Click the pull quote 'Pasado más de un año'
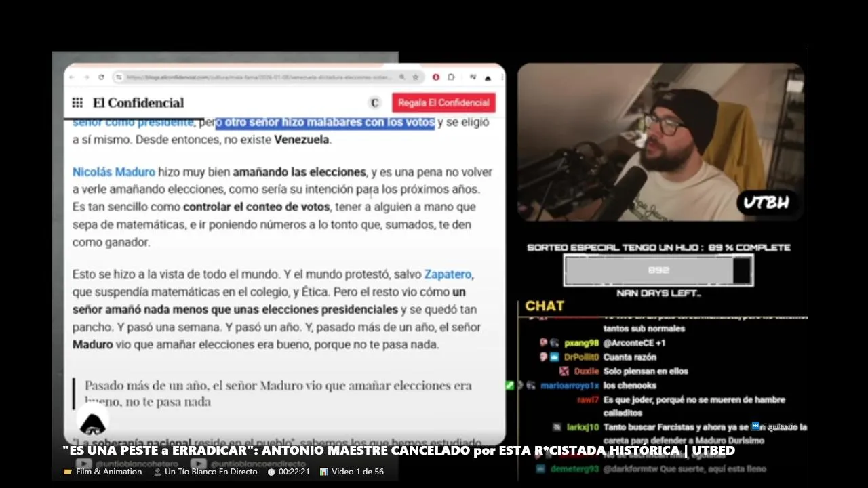The width and height of the screenshot is (868, 488). pos(278,393)
